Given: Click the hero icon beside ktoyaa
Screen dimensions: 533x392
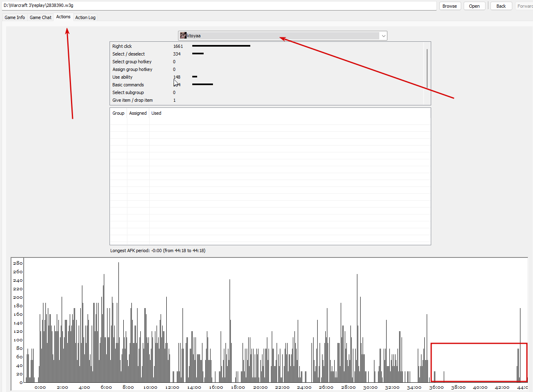Looking at the screenshot, I should click(183, 36).
